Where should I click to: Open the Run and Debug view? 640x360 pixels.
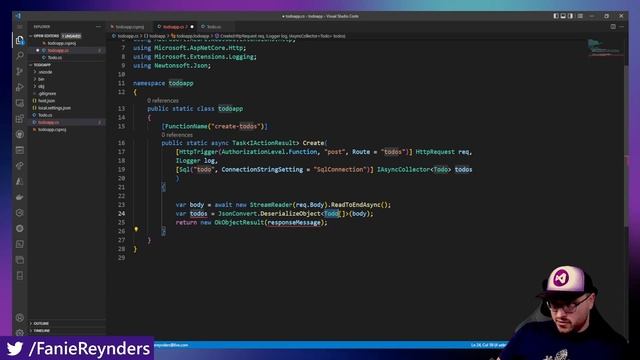coord(20,87)
